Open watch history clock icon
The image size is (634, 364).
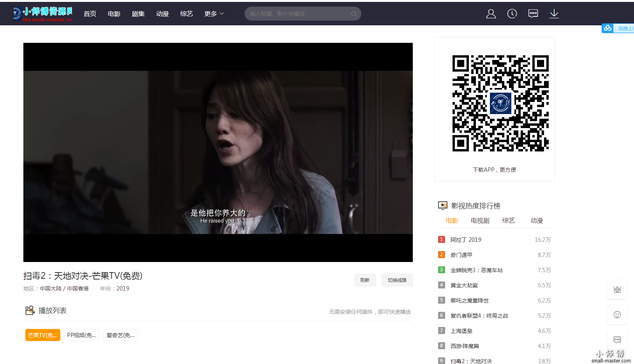click(x=512, y=14)
